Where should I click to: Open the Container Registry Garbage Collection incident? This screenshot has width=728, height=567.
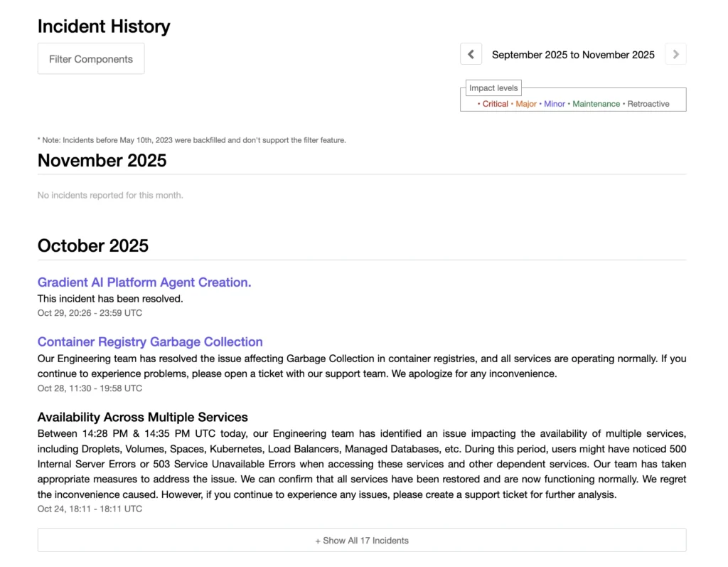click(150, 341)
